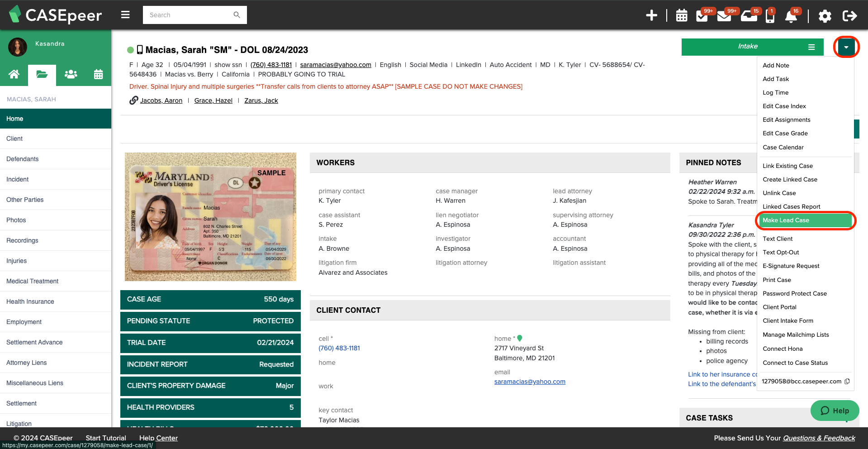Click the linked cases chain icon
The width and height of the screenshot is (868, 449).
133,100
